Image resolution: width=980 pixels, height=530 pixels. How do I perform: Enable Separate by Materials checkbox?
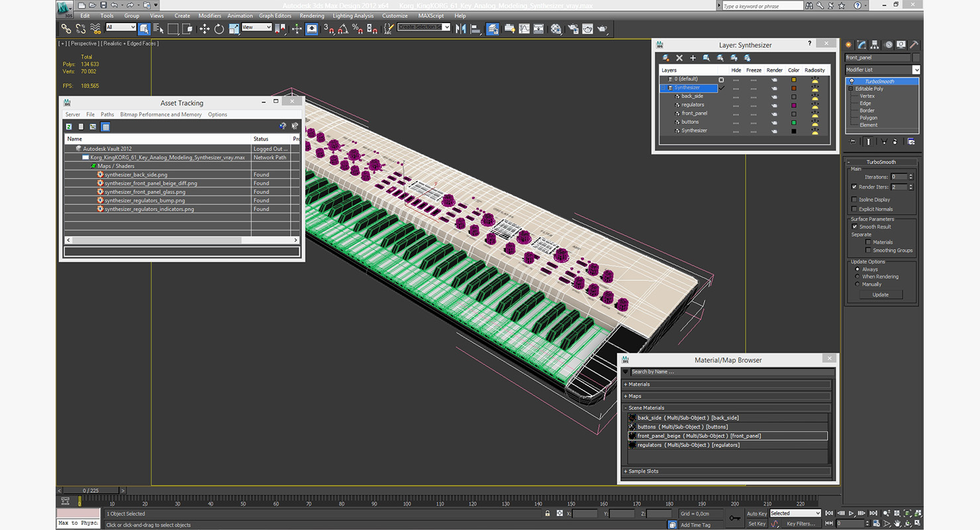(868, 242)
